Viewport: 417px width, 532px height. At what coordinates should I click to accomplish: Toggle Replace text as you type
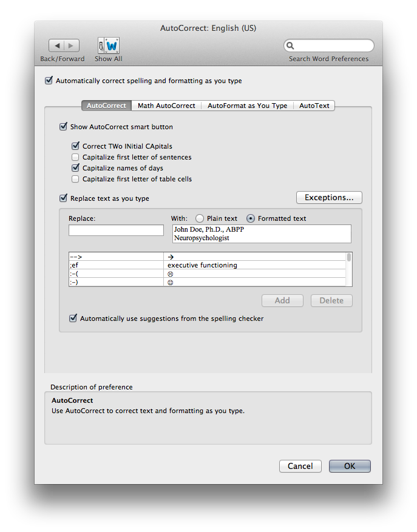(63, 198)
